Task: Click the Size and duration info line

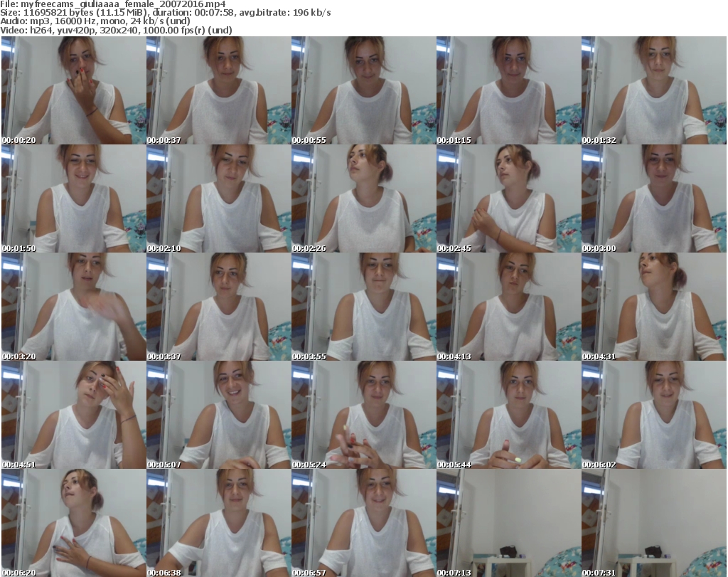Action: 165,13
